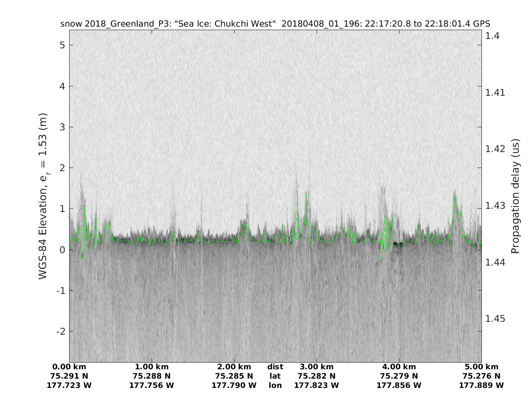Select the 3.00 km distance tick label
This screenshot has width=532, height=399.
(317, 367)
